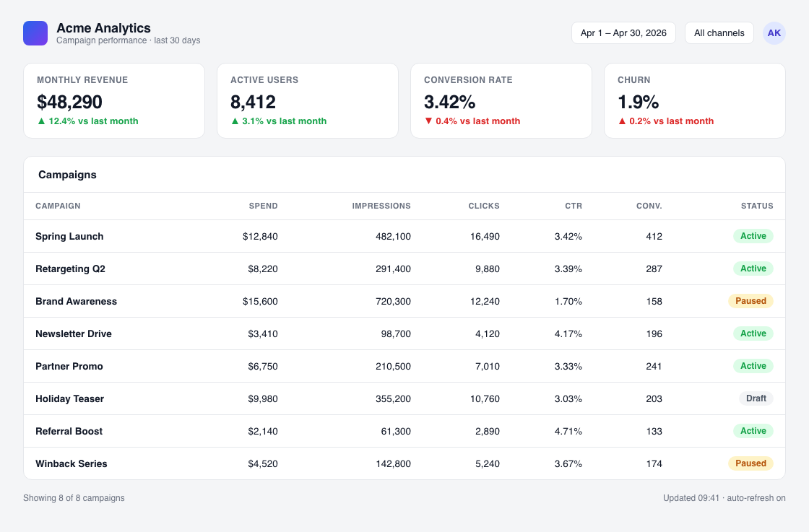
Task: Click the $15,600 spend value
Action: coord(260,302)
